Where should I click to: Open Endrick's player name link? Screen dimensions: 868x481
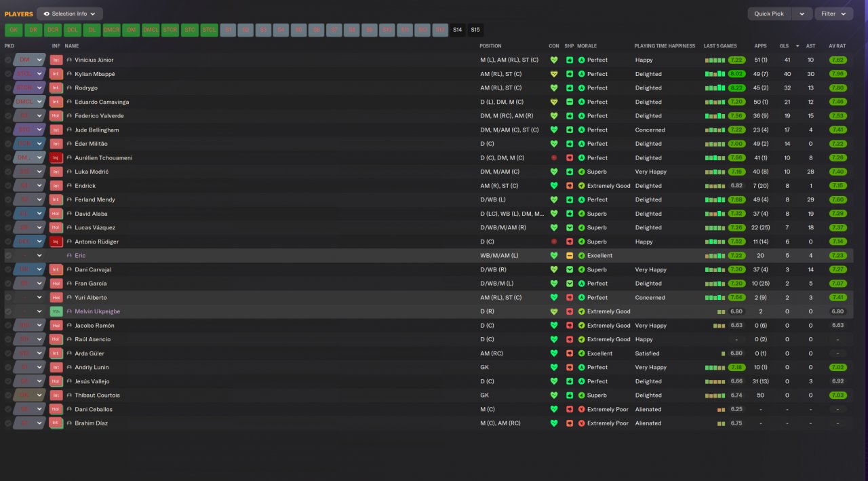(x=85, y=186)
